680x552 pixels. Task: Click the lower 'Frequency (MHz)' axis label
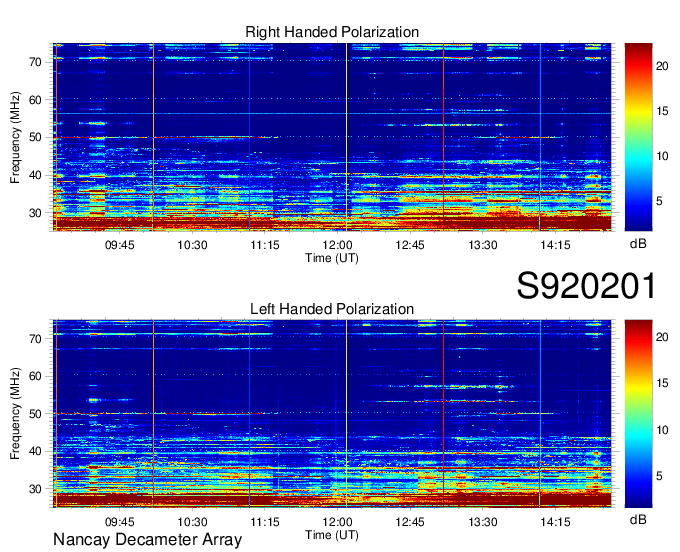tap(15, 414)
